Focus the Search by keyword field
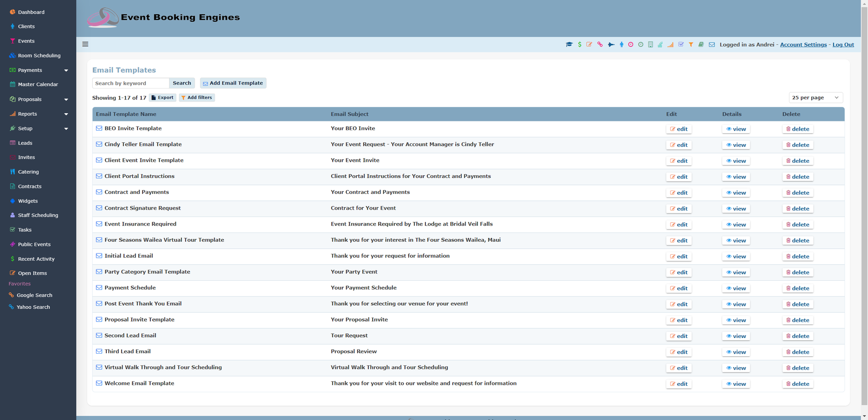The image size is (868, 420). 131,83
